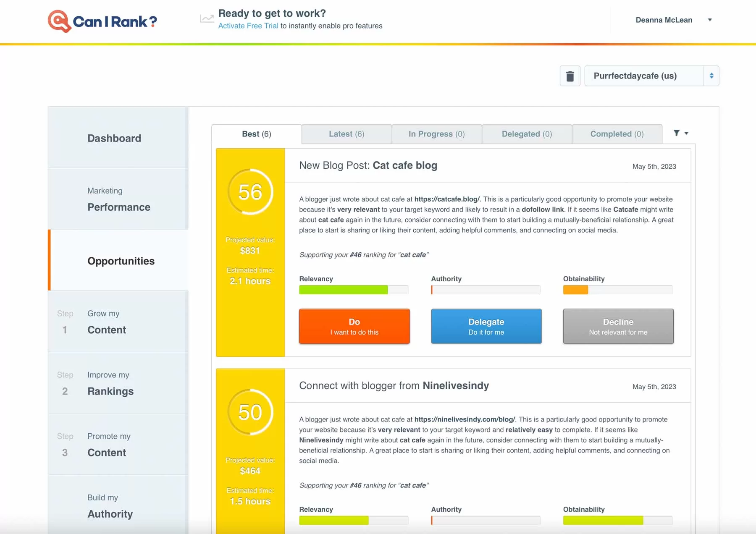The image size is (756, 534).
Task: Select the Delegated (0) tab
Action: 527,134
